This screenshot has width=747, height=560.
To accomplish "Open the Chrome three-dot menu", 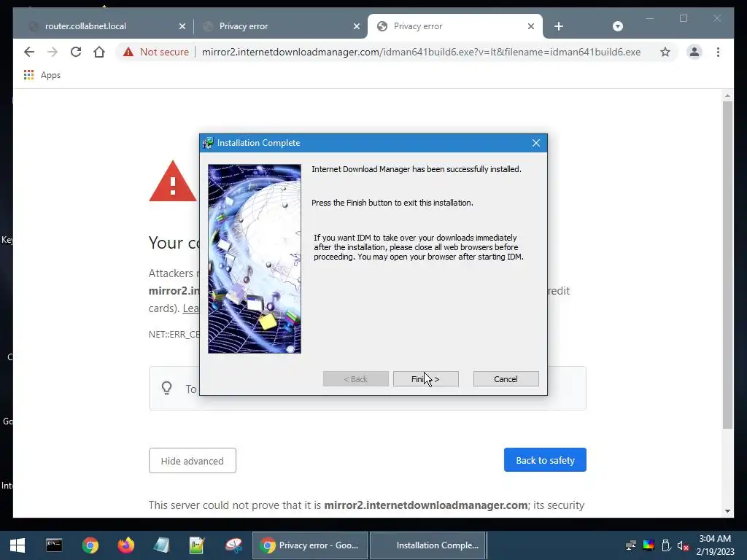I will click(718, 52).
